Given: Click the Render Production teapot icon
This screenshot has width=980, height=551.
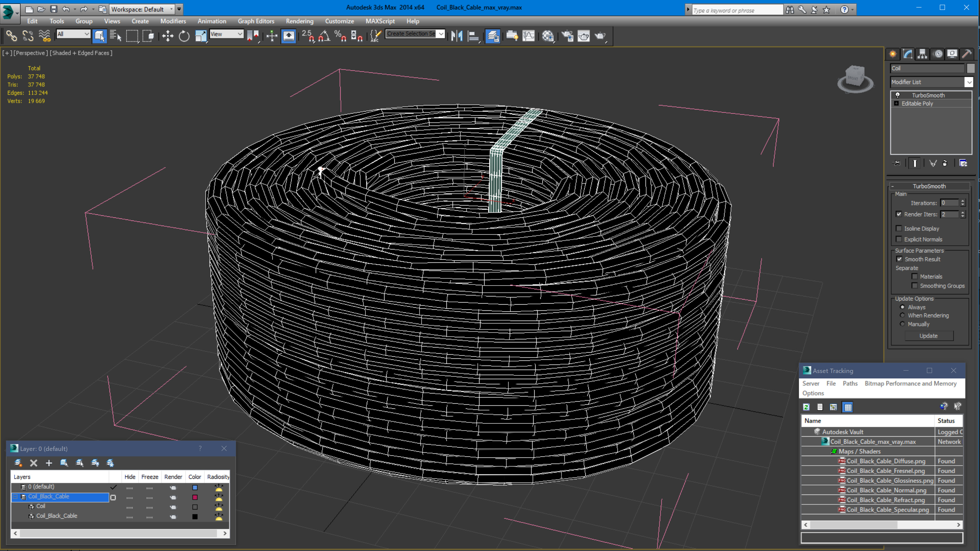Looking at the screenshot, I should click(x=600, y=36).
